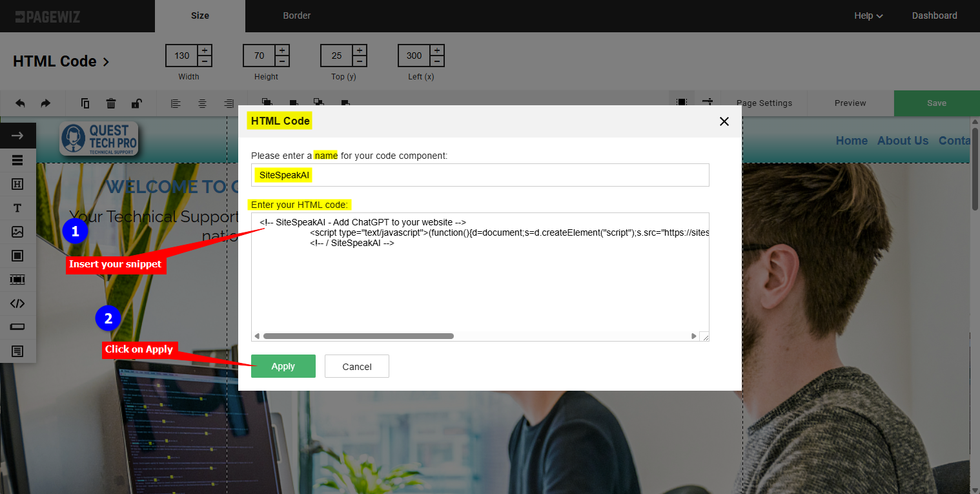
Task: Click the Apply button in the dialog
Action: coord(283,366)
